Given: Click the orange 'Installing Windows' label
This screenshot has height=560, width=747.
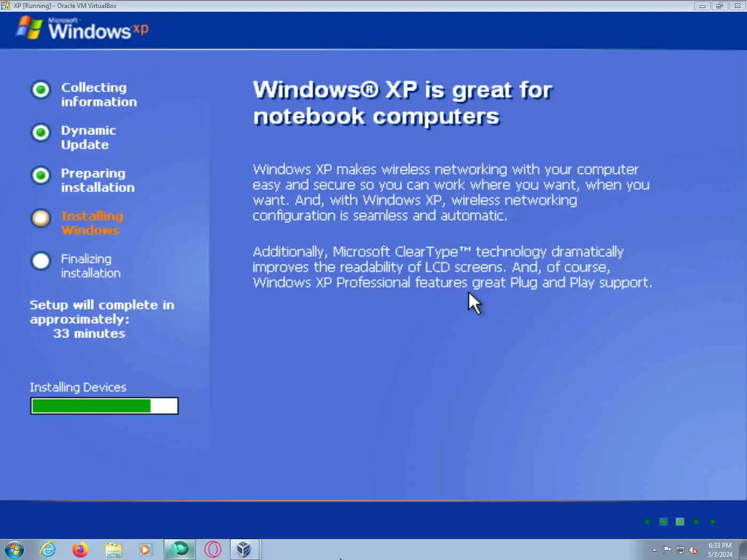Looking at the screenshot, I should click(92, 223).
